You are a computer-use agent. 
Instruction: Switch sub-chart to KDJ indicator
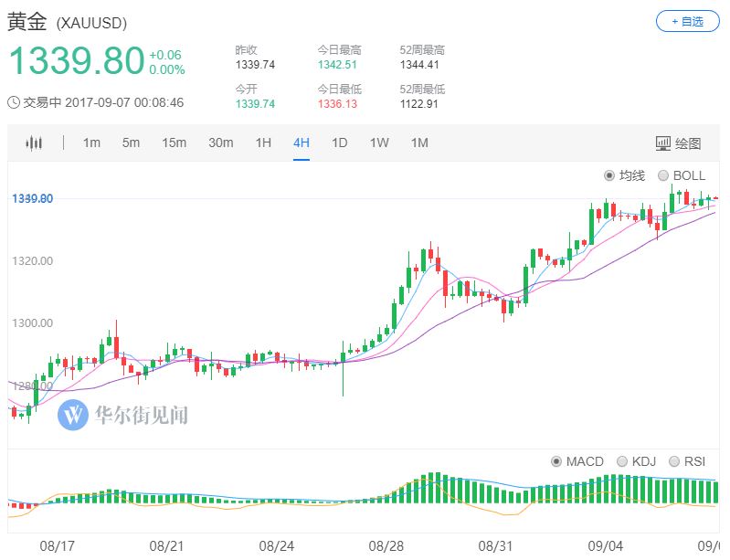621,461
